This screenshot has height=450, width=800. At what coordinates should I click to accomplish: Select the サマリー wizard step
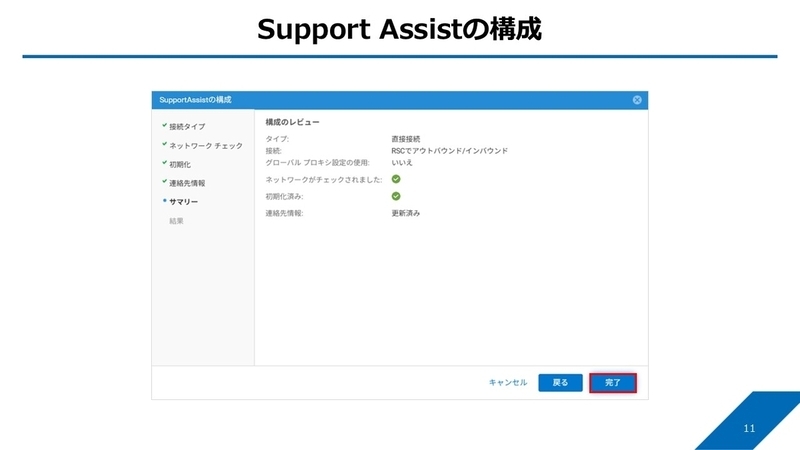[184, 202]
